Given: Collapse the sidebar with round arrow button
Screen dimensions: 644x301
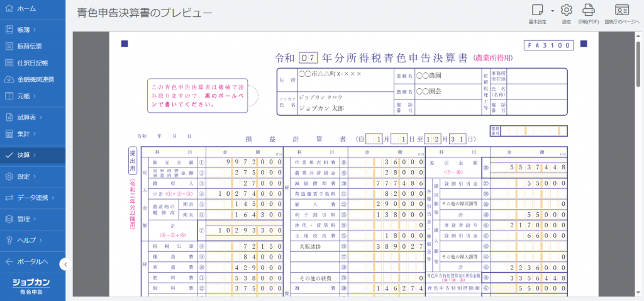Looking at the screenshot, I should pos(65,264).
